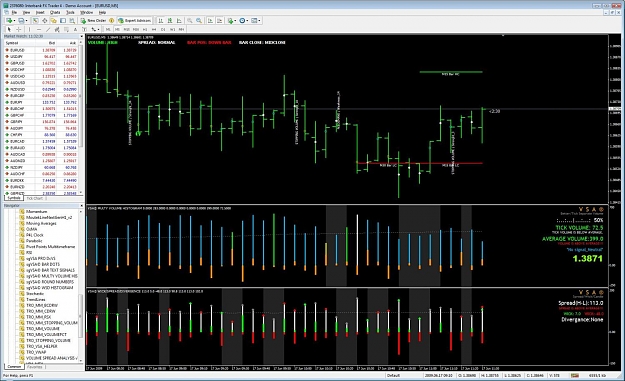The width and height of the screenshot is (625, 381).
Task: Switch to the M1 timeframe
Action: (x=108, y=29)
